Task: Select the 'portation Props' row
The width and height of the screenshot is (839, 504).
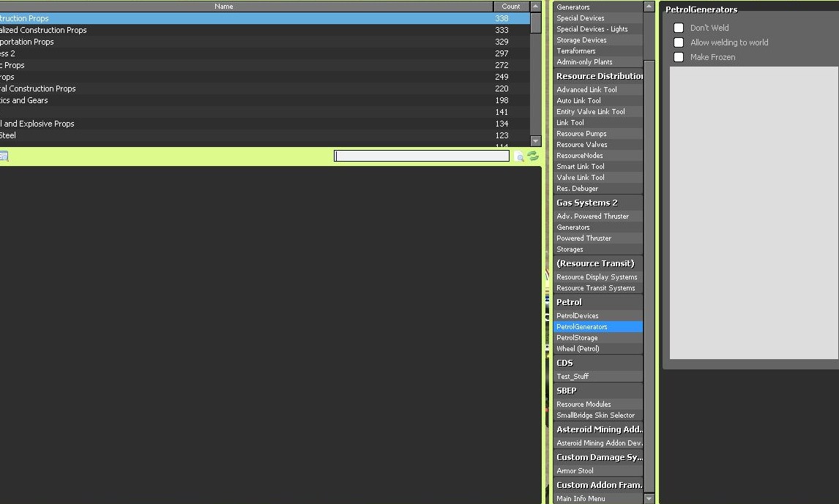Action: pos(265,42)
